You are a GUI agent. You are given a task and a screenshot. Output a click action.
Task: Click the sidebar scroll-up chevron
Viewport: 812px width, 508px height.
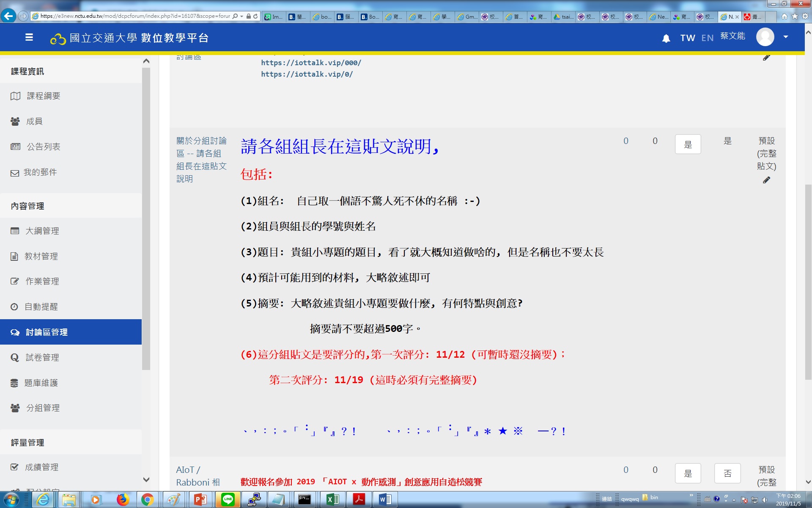[x=146, y=61]
